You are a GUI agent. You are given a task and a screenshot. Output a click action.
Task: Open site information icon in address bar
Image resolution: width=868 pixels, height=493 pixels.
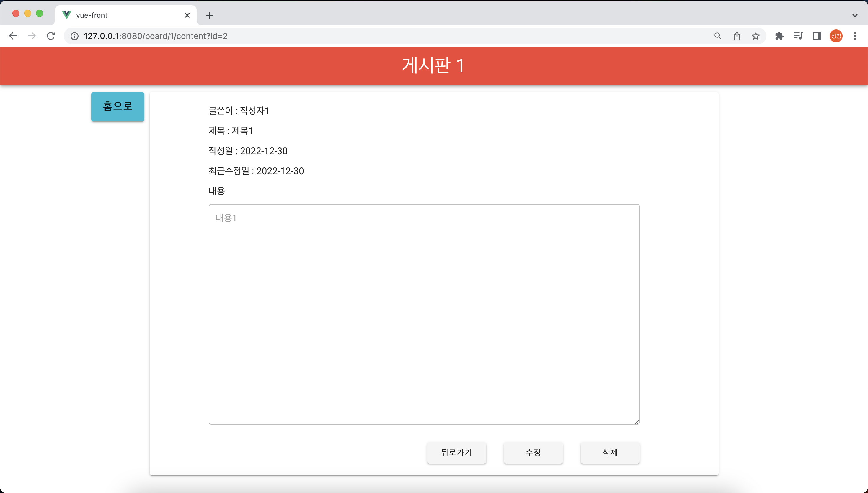coord(75,36)
